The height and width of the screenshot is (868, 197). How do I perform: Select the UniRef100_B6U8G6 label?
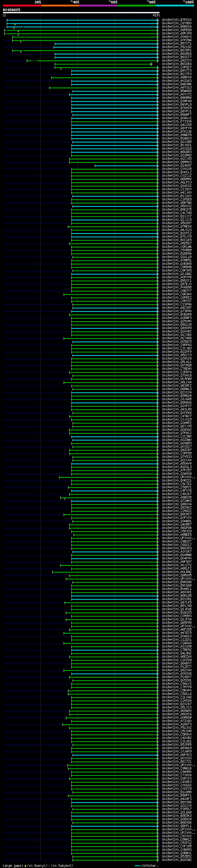click(x=177, y=54)
